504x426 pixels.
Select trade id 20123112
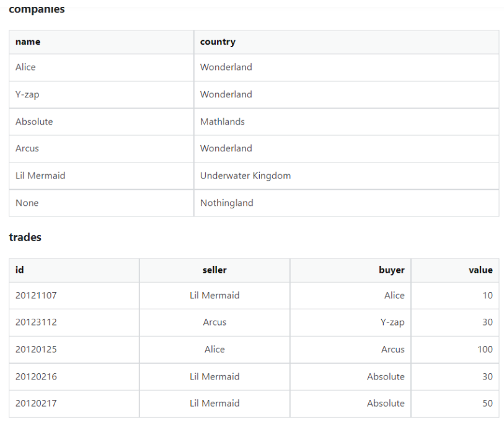coord(36,322)
